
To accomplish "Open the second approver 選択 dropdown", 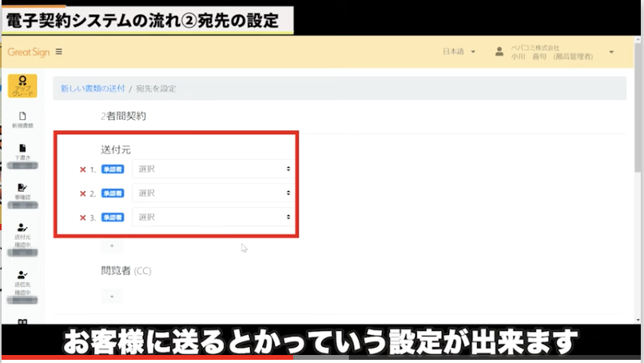I will tap(212, 193).
